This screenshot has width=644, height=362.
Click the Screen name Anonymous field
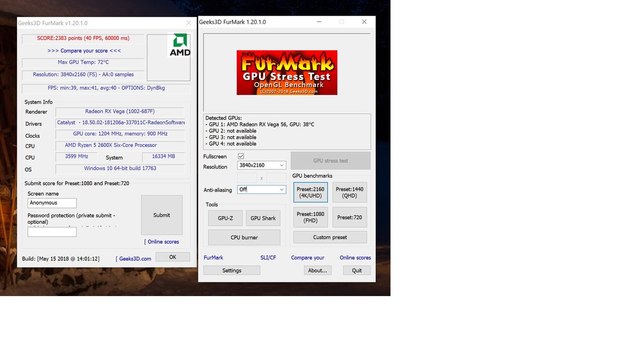tap(52, 203)
